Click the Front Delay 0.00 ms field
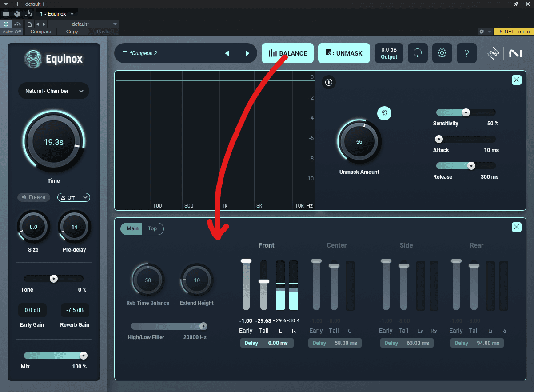Screen dimensions: 534x392 pyautogui.click(x=267, y=343)
